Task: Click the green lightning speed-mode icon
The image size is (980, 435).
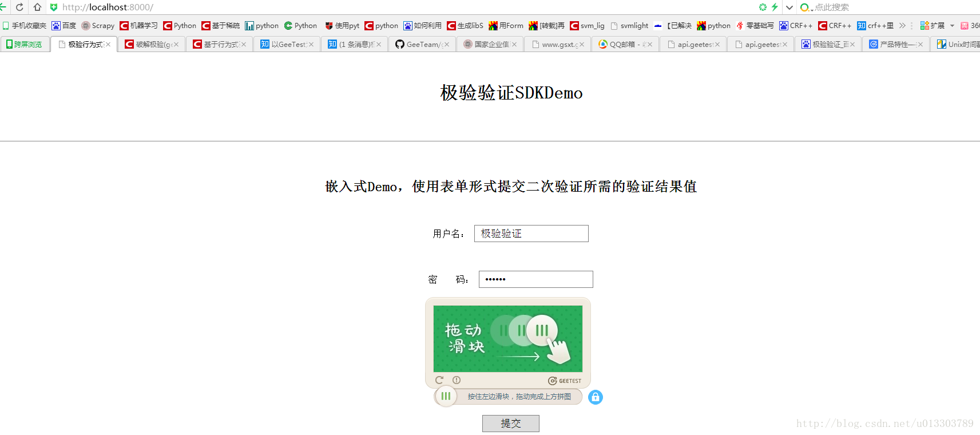Action: point(775,7)
